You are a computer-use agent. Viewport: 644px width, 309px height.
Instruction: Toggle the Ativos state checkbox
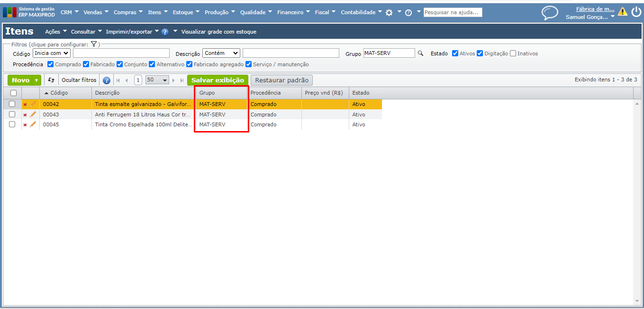point(455,53)
